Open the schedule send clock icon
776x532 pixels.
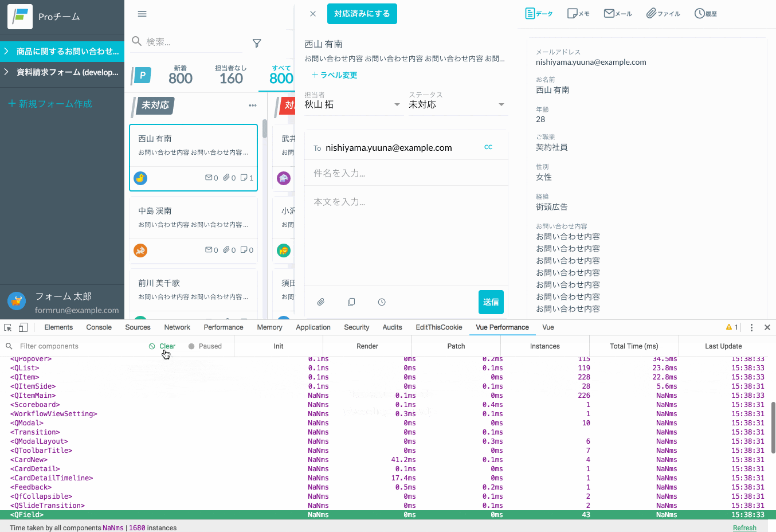coord(381,302)
